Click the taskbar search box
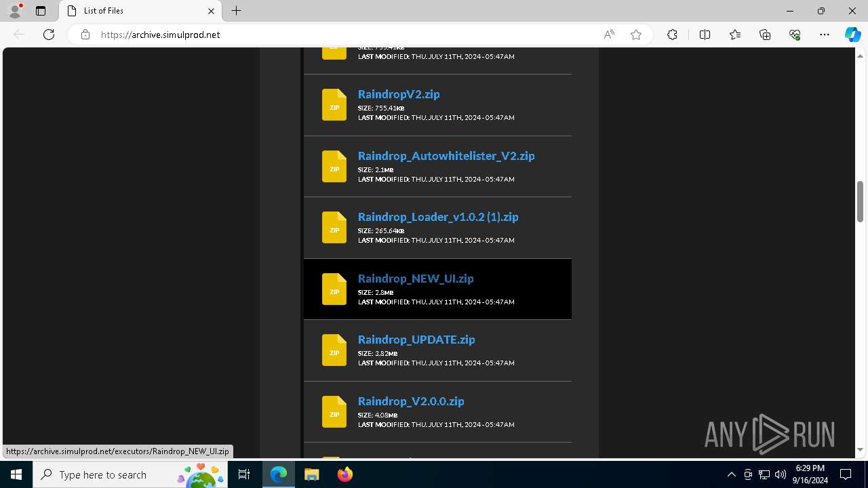 click(x=130, y=474)
